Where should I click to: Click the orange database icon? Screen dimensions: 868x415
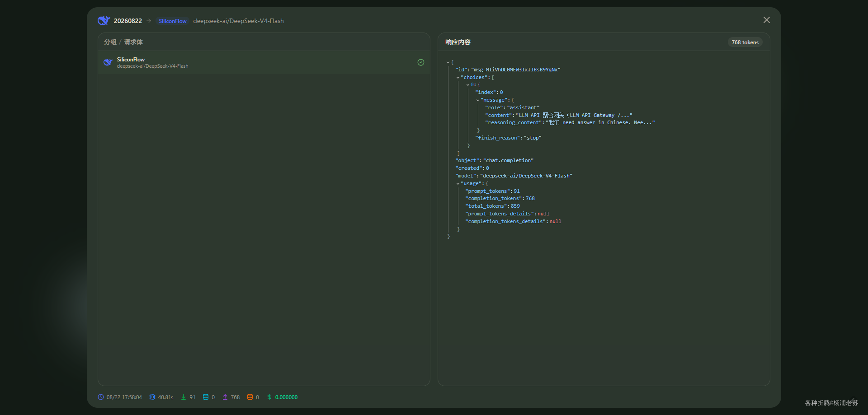coord(250,397)
